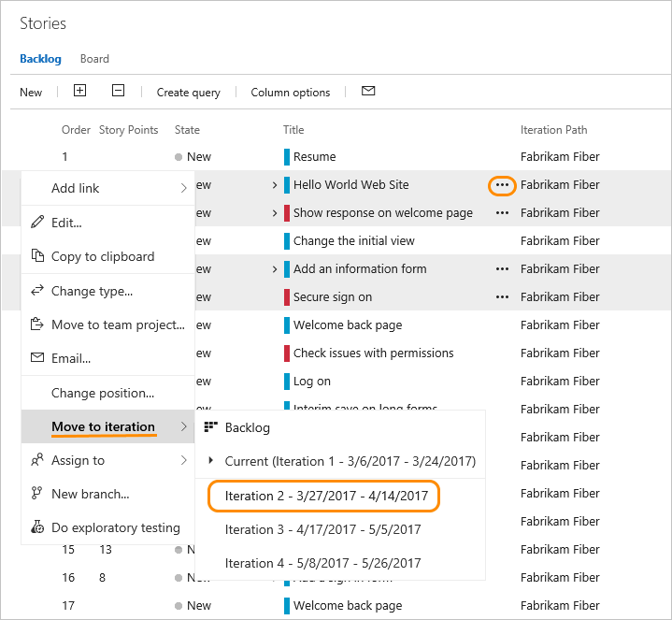Expand the Add an information form row
The image size is (672, 620).
point(275,269)
